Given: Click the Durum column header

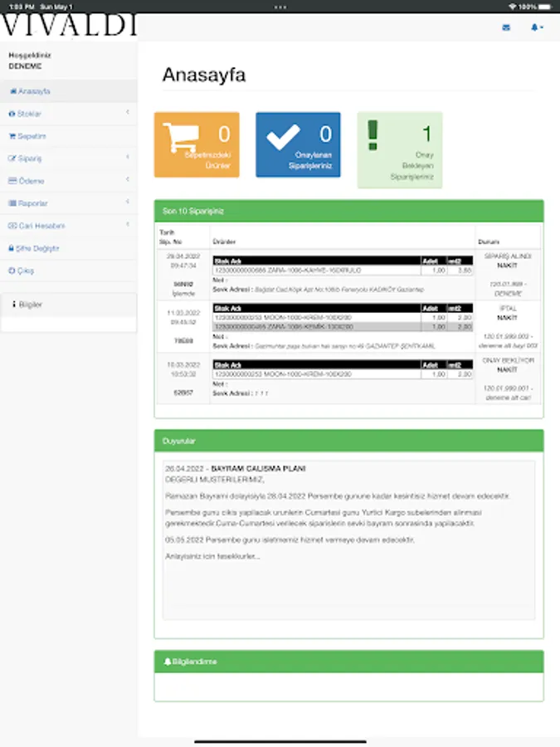Looking at the screenshot, I should pyautogui.click(x=489, y=242).
